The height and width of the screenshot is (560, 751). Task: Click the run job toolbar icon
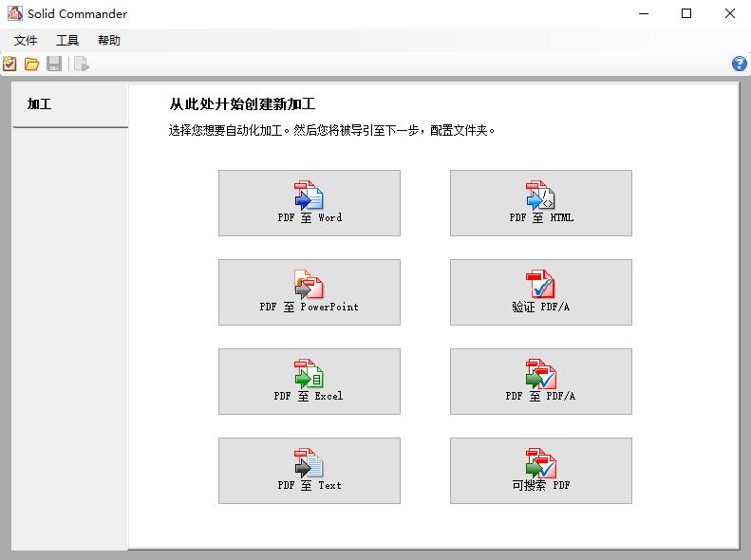click(x=82, y=64)
